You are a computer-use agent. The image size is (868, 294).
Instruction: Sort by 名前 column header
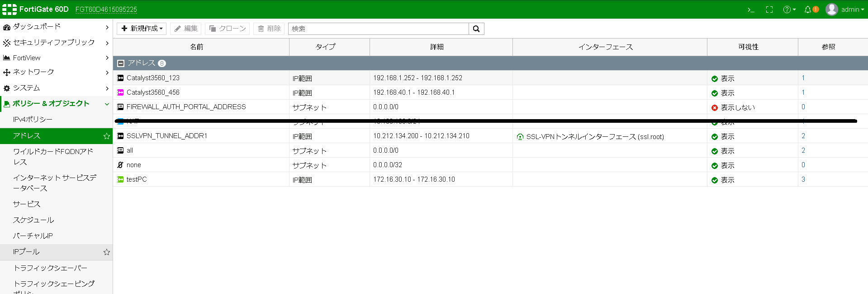[201, 47]
